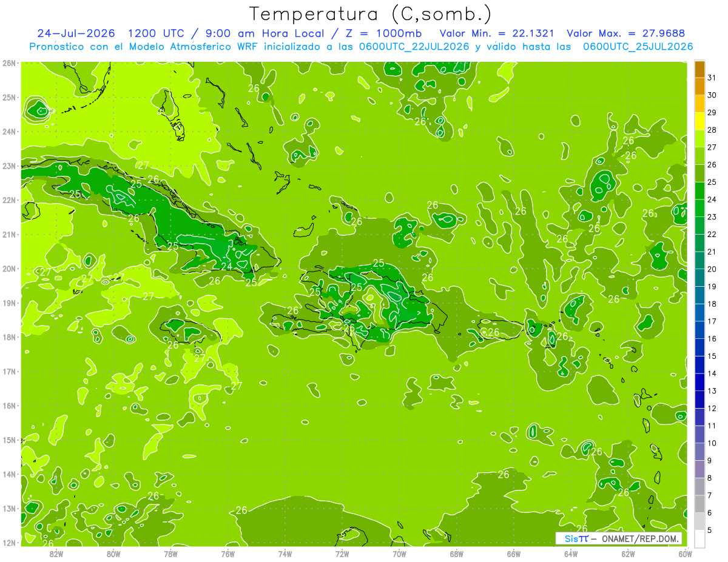The image size is (728, 562).
Task: Click the date text "24-Jul-2026"
Action: tap(76, 33)
